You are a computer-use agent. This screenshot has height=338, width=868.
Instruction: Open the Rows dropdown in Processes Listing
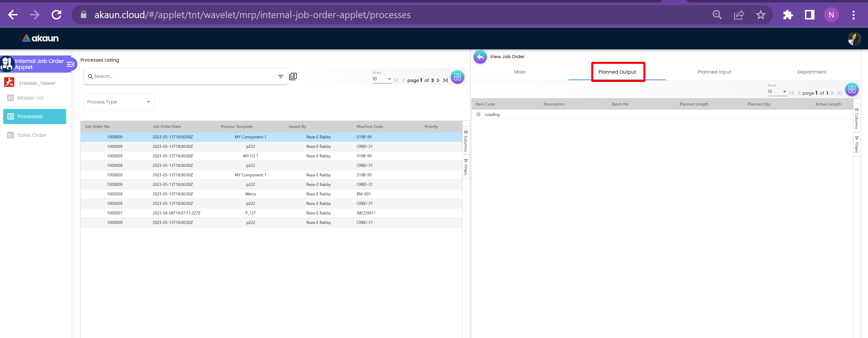pos(381,79)
